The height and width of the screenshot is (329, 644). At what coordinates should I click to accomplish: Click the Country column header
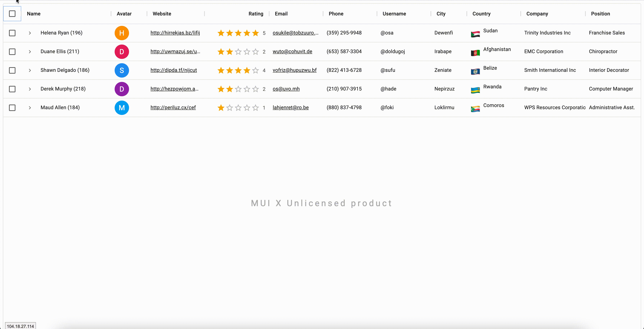click(481, 14)
